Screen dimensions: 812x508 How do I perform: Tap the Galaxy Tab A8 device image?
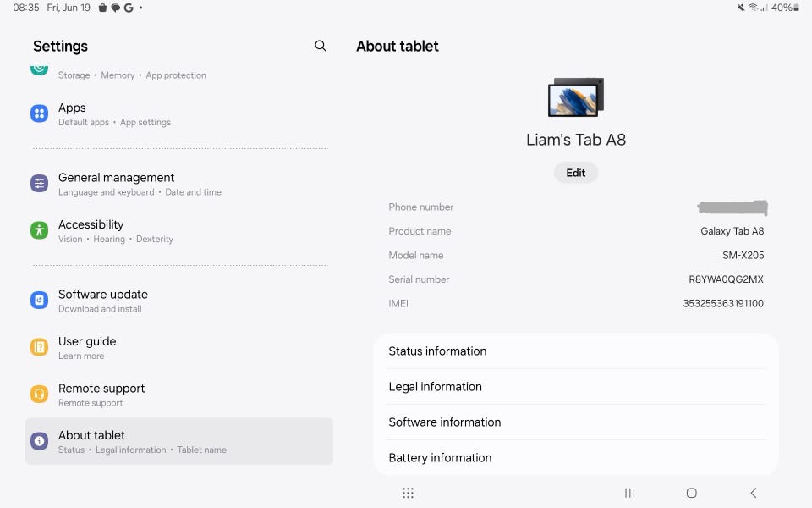point(576,97)
